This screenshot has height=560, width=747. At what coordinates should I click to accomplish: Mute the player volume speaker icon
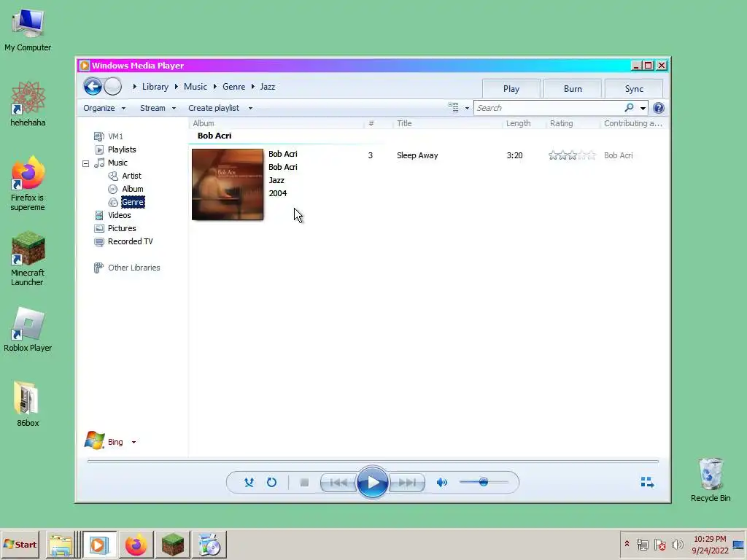[441, 483]
